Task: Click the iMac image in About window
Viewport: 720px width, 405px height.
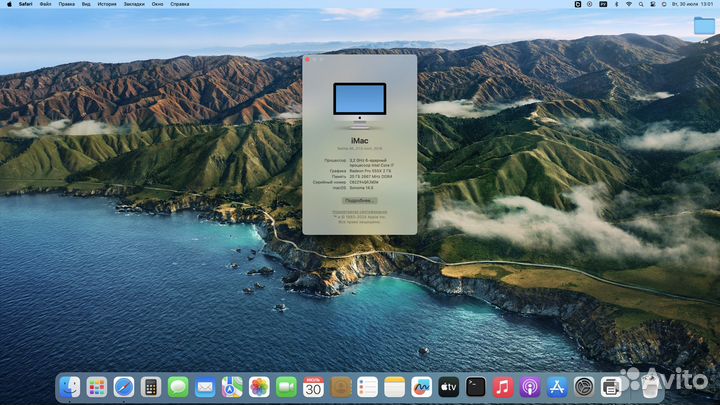Action: [360, 106]
